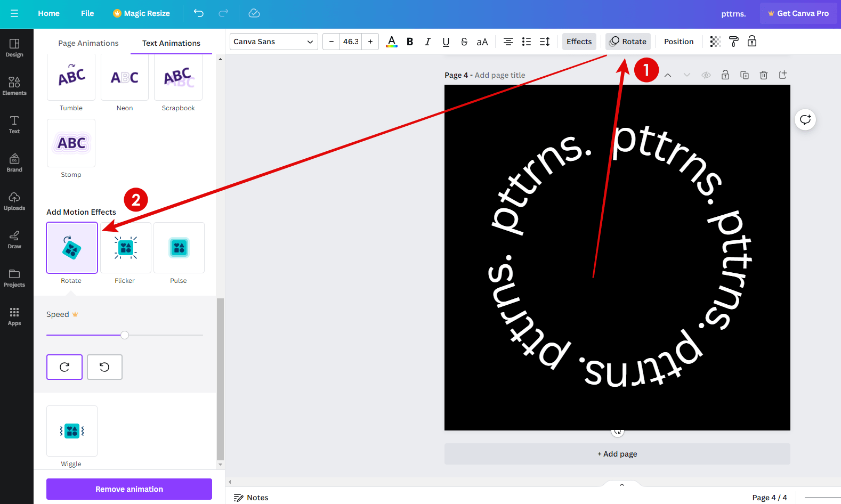This screenshot has height=504, width=841.
Task: Open the Effects panel
Action: tap(579, 42)
